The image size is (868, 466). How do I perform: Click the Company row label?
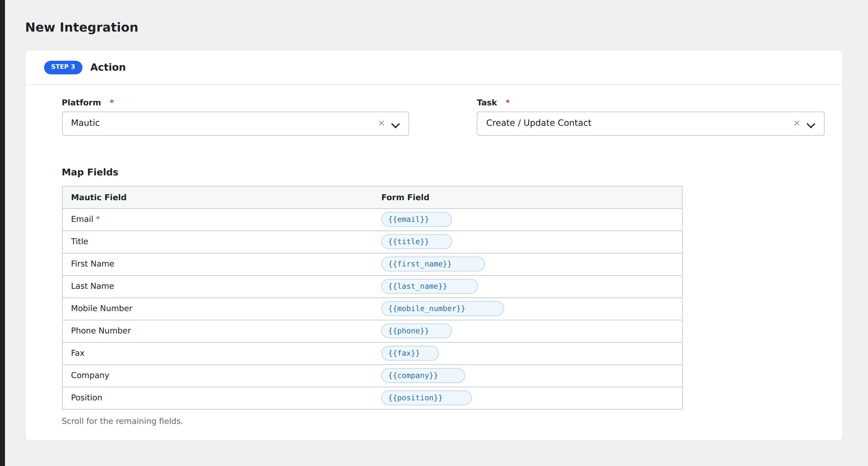(x=90, y=375)
